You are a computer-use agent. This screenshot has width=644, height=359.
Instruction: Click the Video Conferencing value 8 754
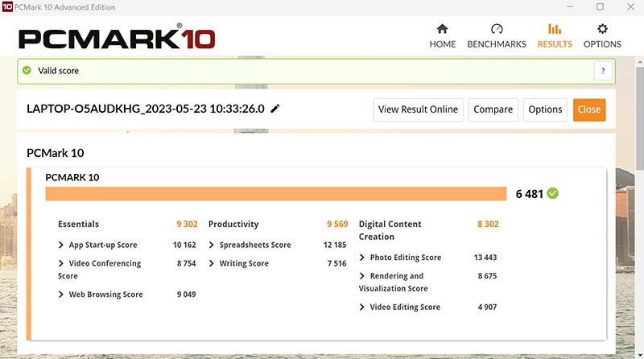coord(187,263)
